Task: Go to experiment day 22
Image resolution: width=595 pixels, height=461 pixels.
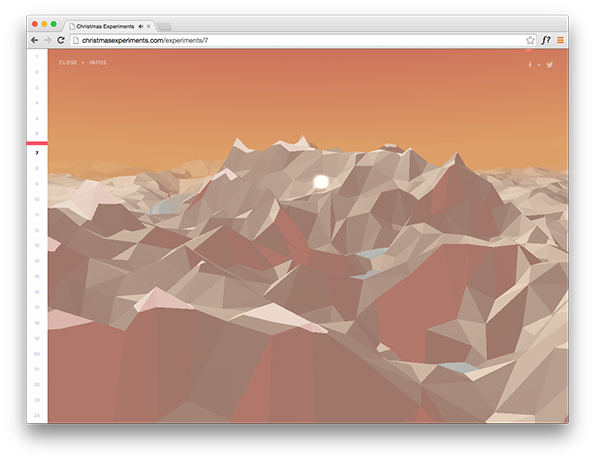Action: click(x=37, y=385)
